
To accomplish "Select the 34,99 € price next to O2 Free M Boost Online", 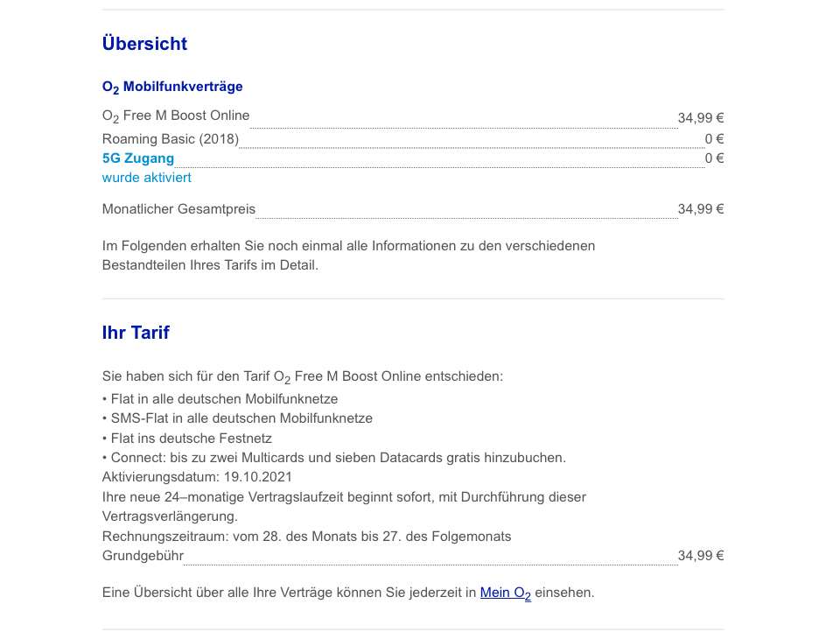I will (x=701, y=118).
